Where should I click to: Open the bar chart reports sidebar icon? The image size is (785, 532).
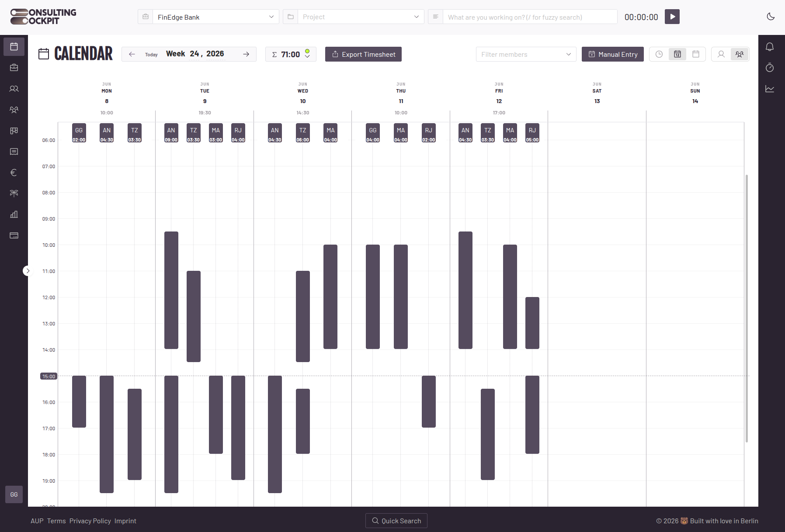(14, 214)
